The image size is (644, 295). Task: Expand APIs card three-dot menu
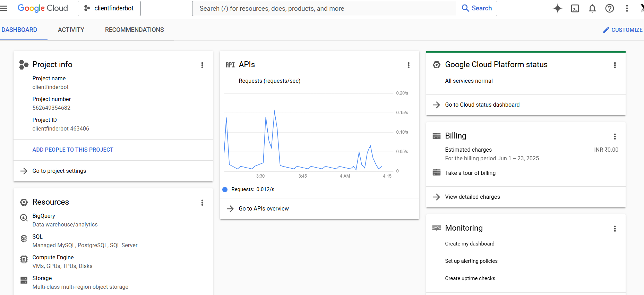tap(409, 65)
